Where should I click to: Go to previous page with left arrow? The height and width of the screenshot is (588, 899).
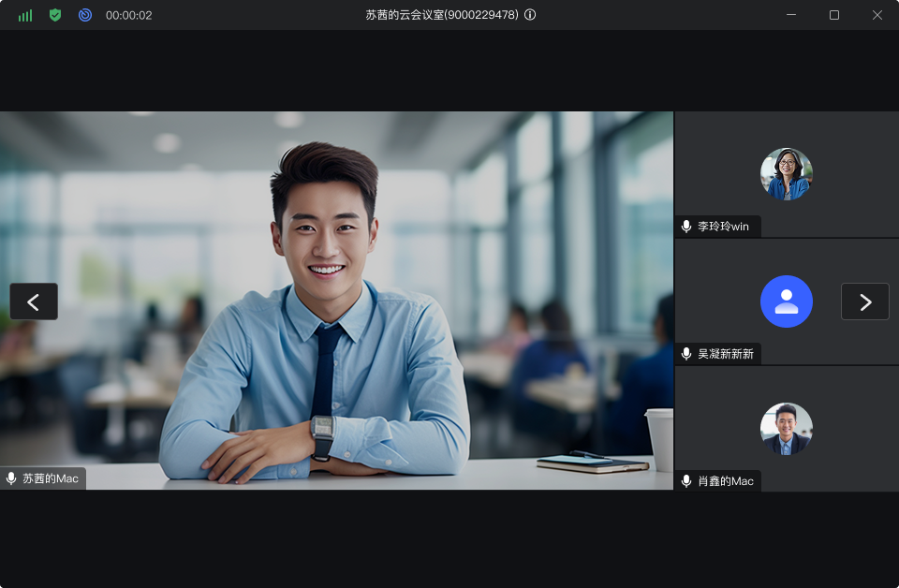click(x=34, y=301)
